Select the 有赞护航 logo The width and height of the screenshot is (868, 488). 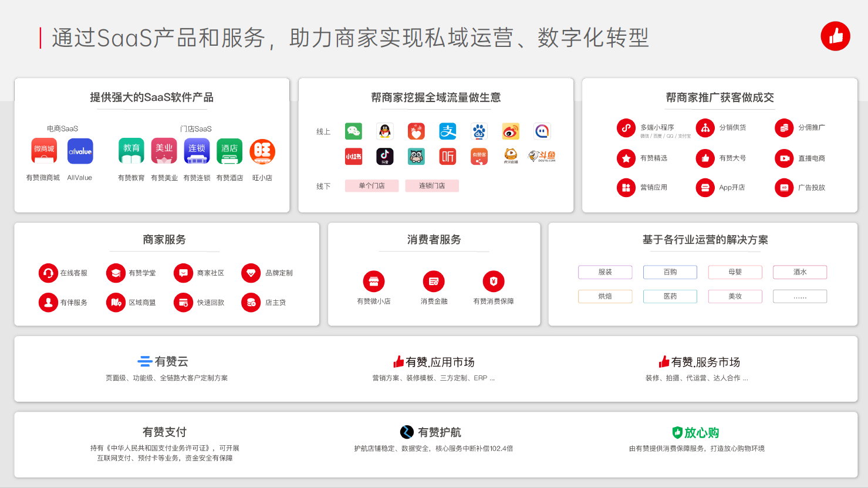[430, 432]
